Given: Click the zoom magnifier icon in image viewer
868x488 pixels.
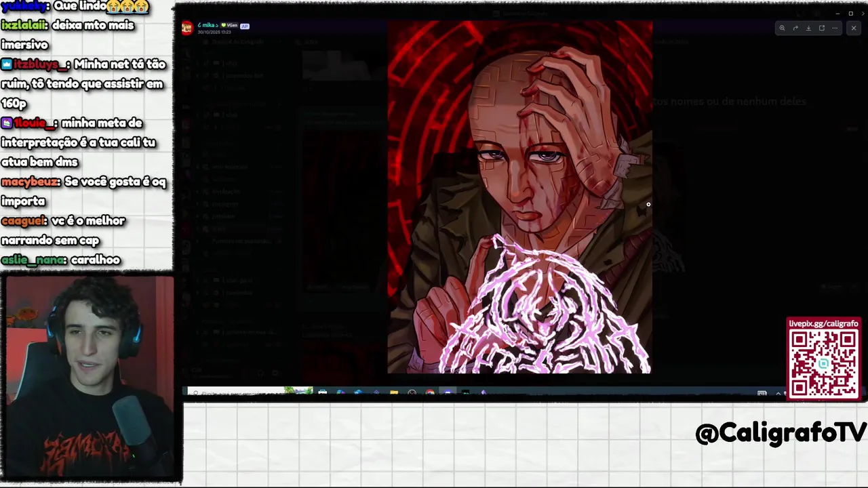Looking at the screenshot, I should pyautogui.click(x=782, y=28).
